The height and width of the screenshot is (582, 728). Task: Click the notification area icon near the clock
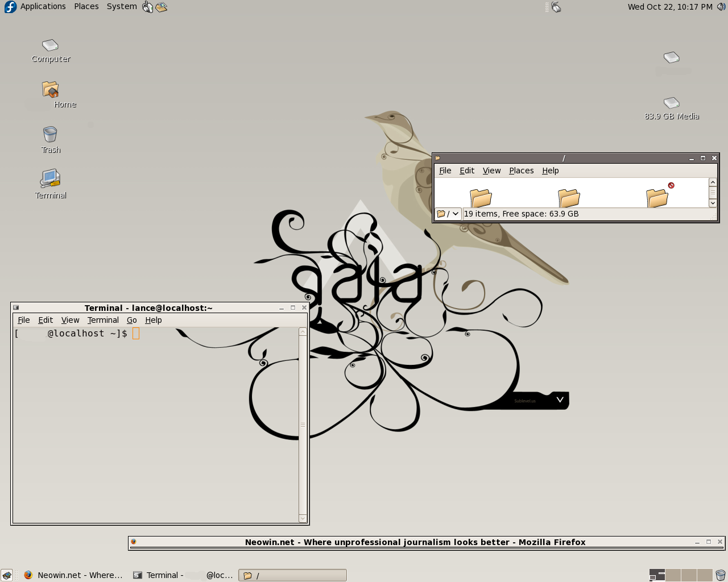556,7
